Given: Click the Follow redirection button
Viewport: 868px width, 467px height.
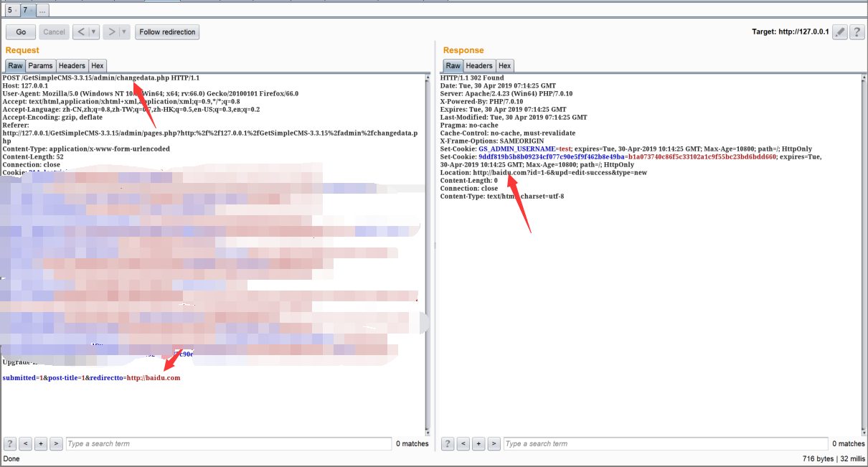Looking at the screenshot, I should click(167, 32).
